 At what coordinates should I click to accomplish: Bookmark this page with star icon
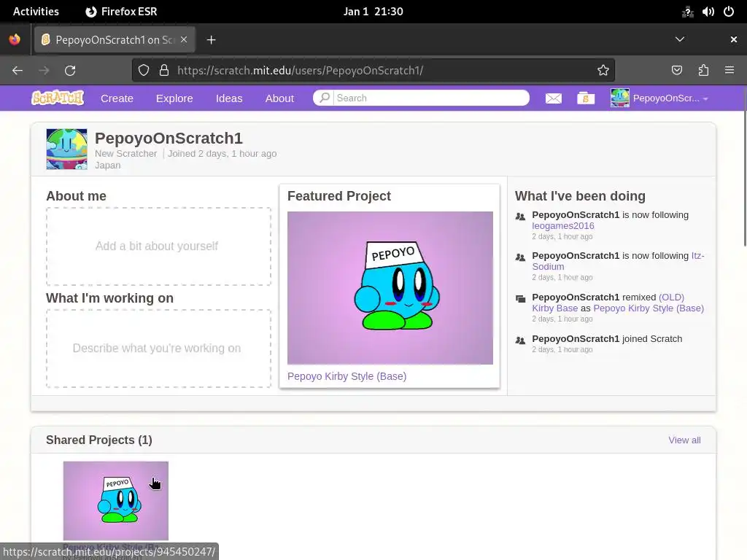(603, 71)
